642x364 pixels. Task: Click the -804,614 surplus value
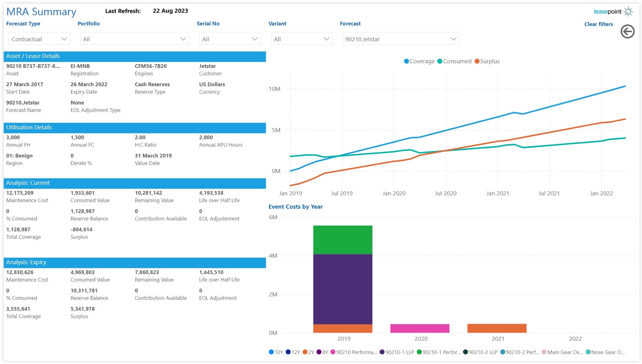(x=81, y=229)
